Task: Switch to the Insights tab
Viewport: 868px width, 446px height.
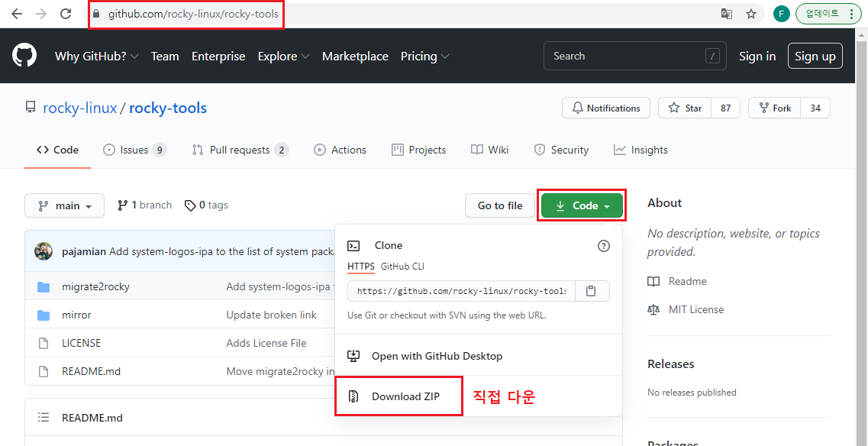Action: tap(641, 150)
